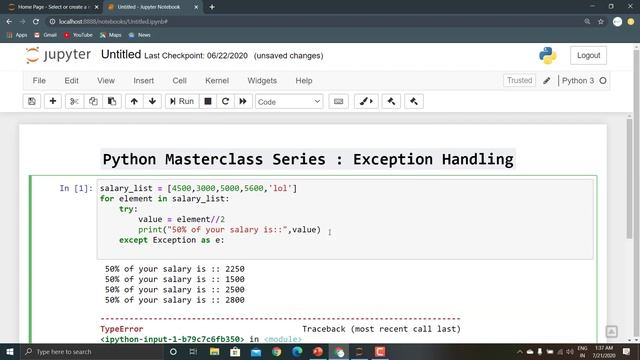Move selected cell down arrow
Screen dimensions: 640x360
pos(152,101)
